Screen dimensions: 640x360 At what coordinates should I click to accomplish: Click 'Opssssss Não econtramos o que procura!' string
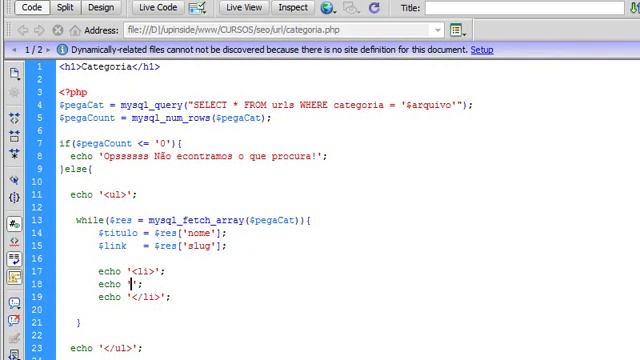pyautogui.click(x=211, y=156)
